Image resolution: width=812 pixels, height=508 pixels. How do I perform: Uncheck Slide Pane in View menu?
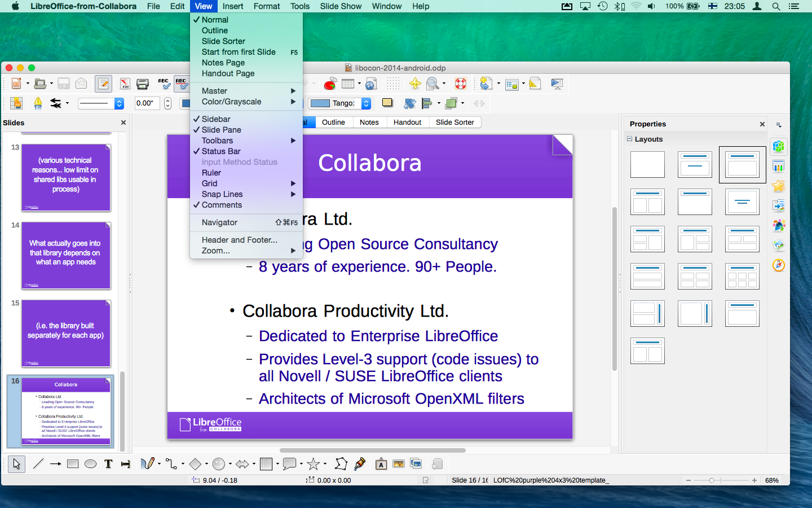(x=246, y=130)
